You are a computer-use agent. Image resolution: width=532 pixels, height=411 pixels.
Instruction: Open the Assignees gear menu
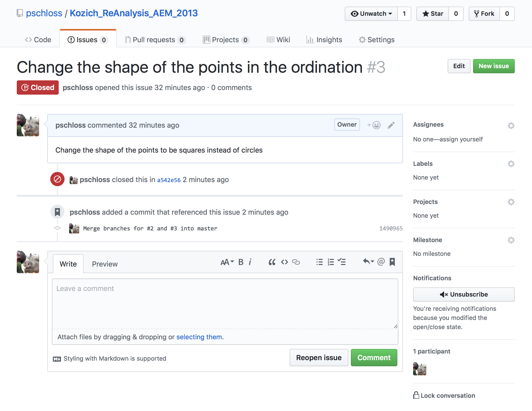(511, 125)
